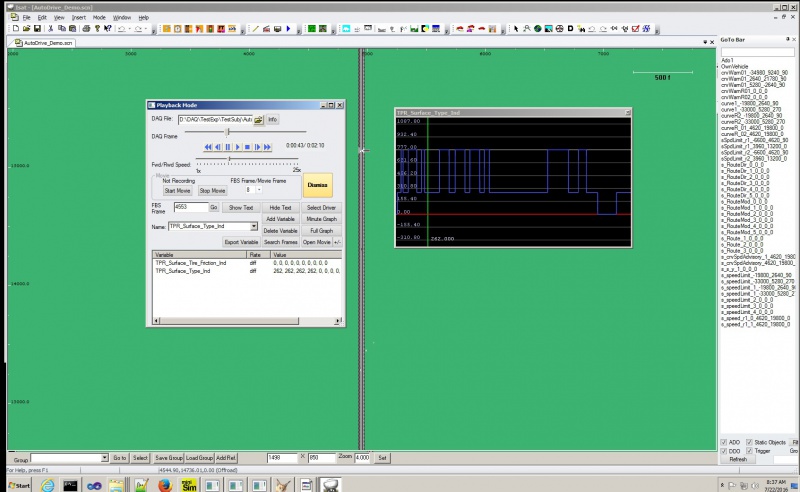
Task: Click the FBS Frame number input field
Action: [191, 207]
